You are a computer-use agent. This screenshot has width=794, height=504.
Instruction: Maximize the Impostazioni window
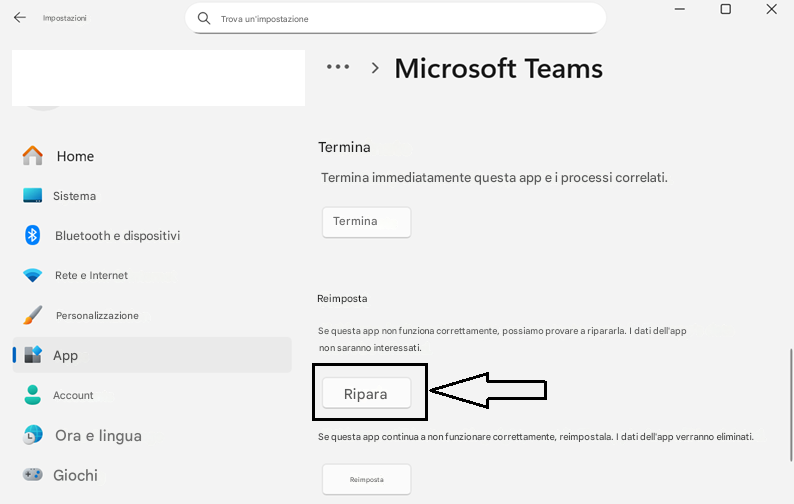726,9
